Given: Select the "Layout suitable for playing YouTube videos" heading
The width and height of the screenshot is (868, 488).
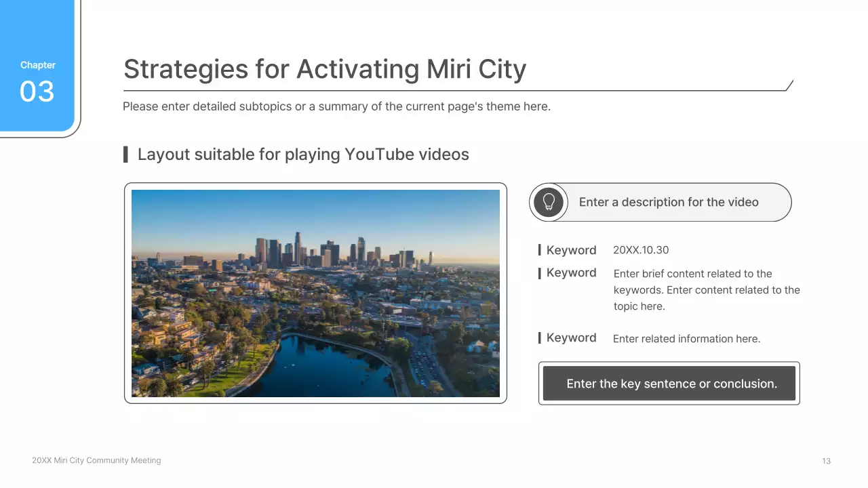Looking at the screenshot, I should point(303,155).
